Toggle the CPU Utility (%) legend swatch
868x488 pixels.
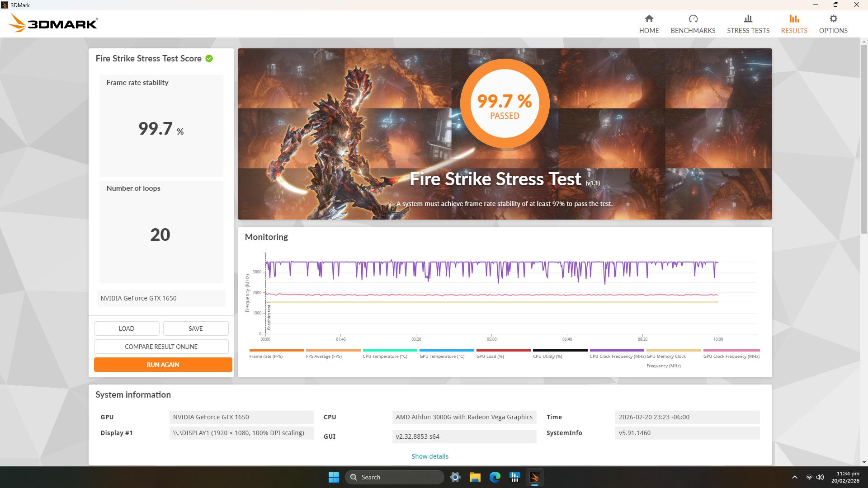point(560,350)
